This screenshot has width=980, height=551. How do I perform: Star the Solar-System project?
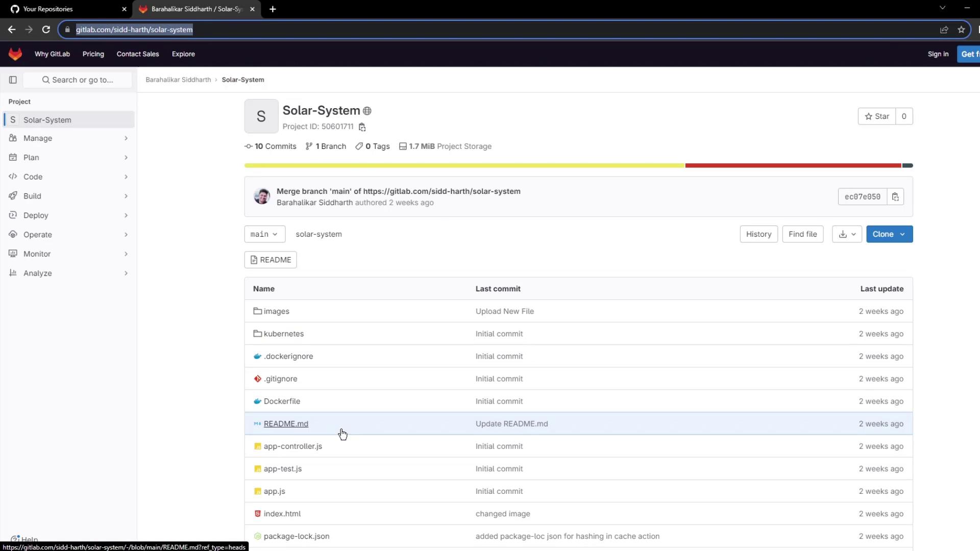[x=877, y=116]
